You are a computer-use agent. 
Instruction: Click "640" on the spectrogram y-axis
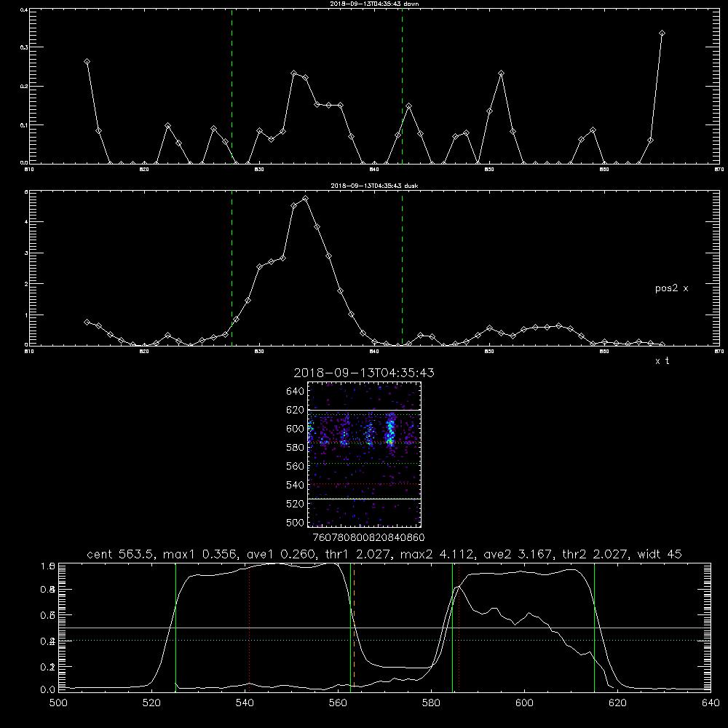coord(296,392)
